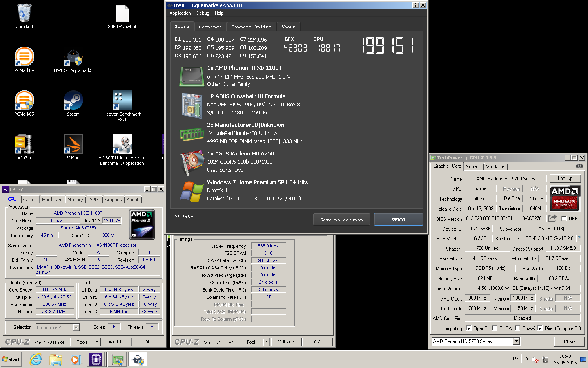Switch to the Validation tab in GPU-Z

tap(496, 166)
